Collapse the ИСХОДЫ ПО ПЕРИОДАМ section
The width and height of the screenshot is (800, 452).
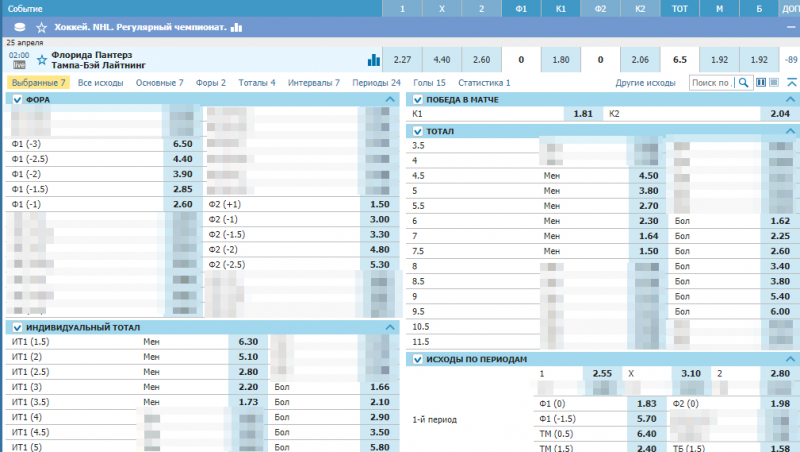click(790, 359)
